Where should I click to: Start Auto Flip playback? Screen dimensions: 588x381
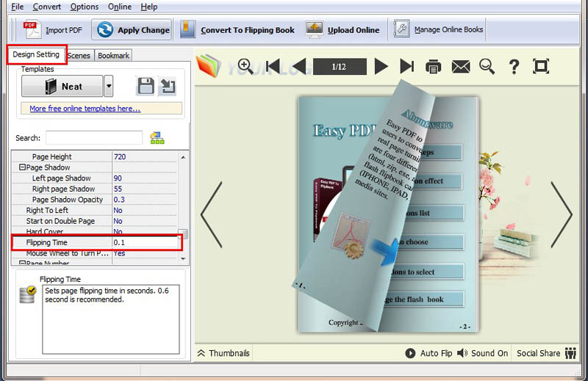pyautogui.click(x=429, y=353)
